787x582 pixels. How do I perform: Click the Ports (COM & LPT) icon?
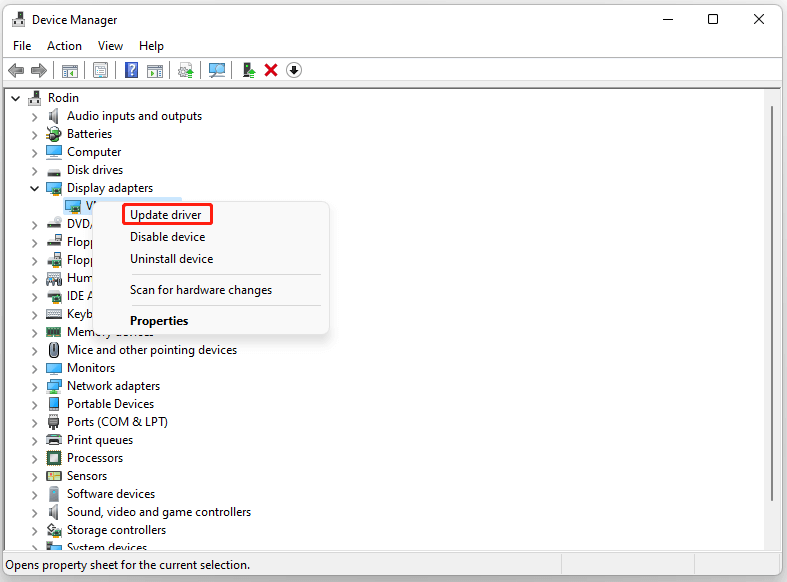point(54,422)
